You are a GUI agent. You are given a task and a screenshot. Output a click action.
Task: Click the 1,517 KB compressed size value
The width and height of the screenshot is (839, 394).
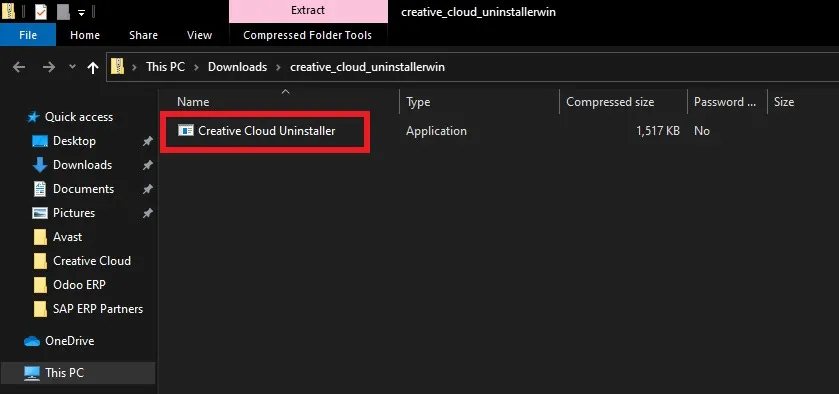[x=658, y=131]
